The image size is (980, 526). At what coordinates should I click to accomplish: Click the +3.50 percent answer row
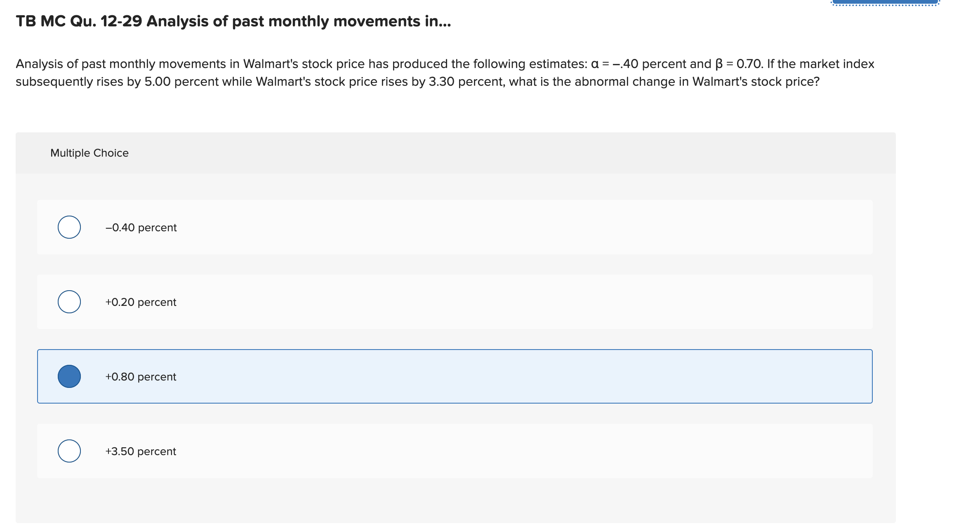pyautogui.click(x=454, y=451)
